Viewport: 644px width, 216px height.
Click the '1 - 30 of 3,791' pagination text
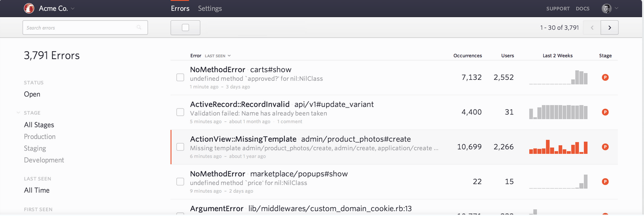point(559,28)
